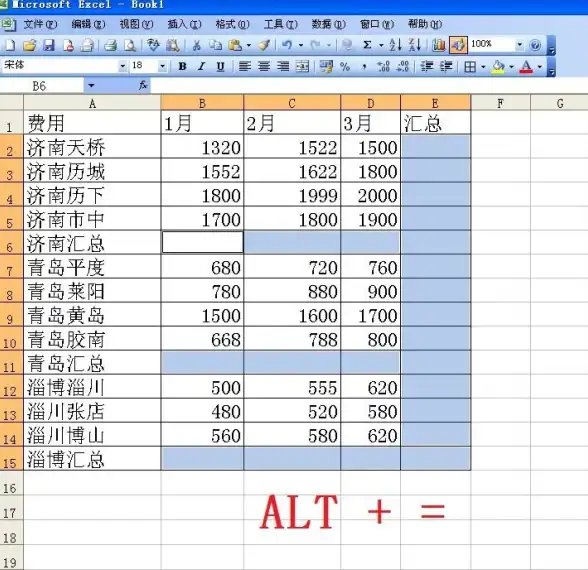Toggle bold formatting
Viewport: 588px width, 570px height.
pos(182,67)
